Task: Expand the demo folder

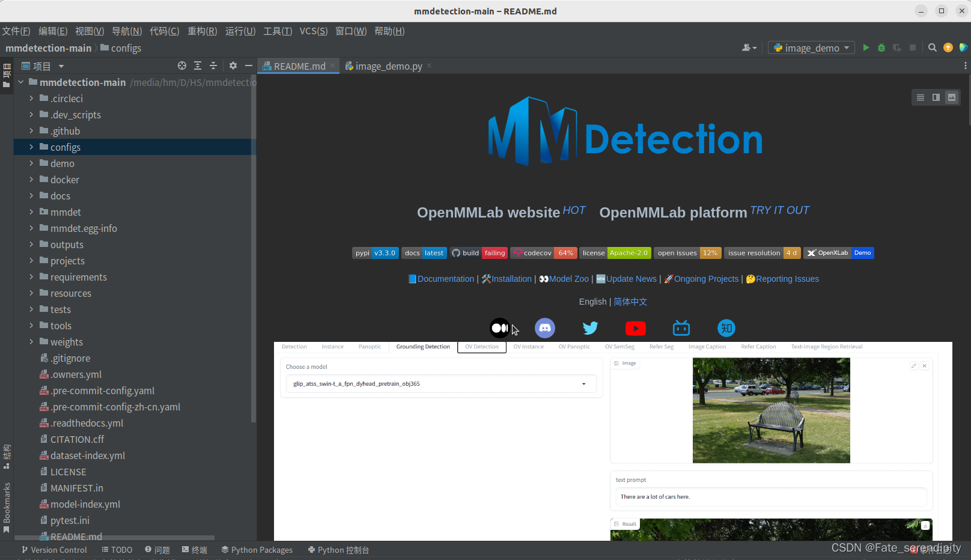Action: coord(31,163)
